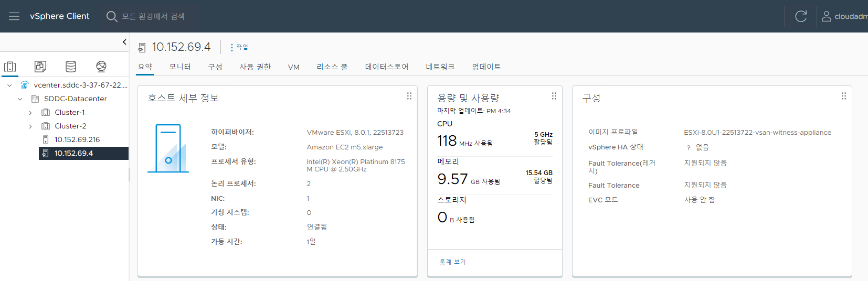Click the host illustration in details card
The height and width of the screenshot is (281, 868).
[x=168, y=148]
